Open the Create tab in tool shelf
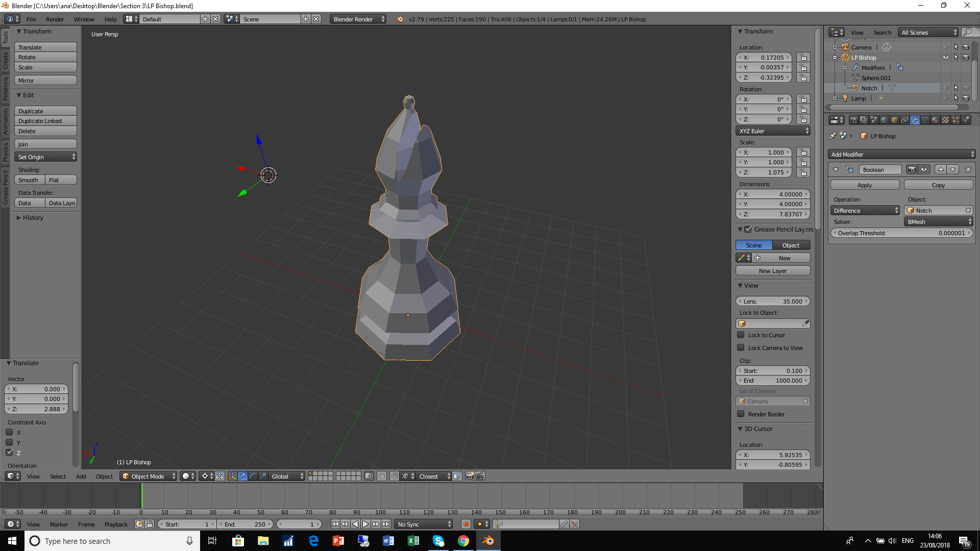This screenshot has width=980, height=551. pyautogui.click(x=5, y=61)
